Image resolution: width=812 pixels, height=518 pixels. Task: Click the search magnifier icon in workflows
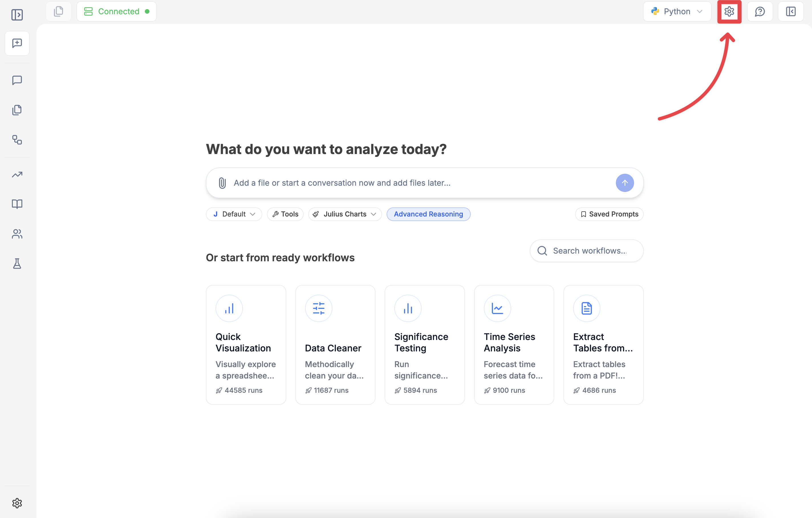pyautogui.click(x=542, y=251)
